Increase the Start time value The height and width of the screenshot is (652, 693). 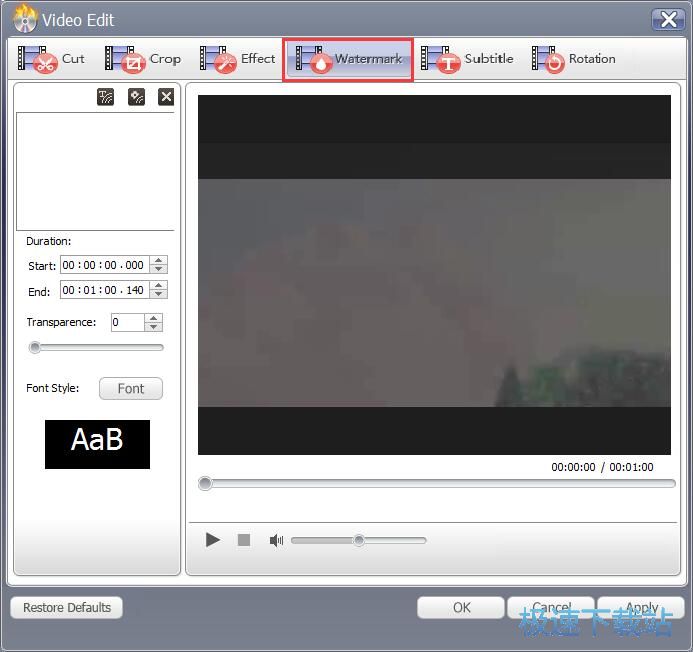tap(159, 260)
